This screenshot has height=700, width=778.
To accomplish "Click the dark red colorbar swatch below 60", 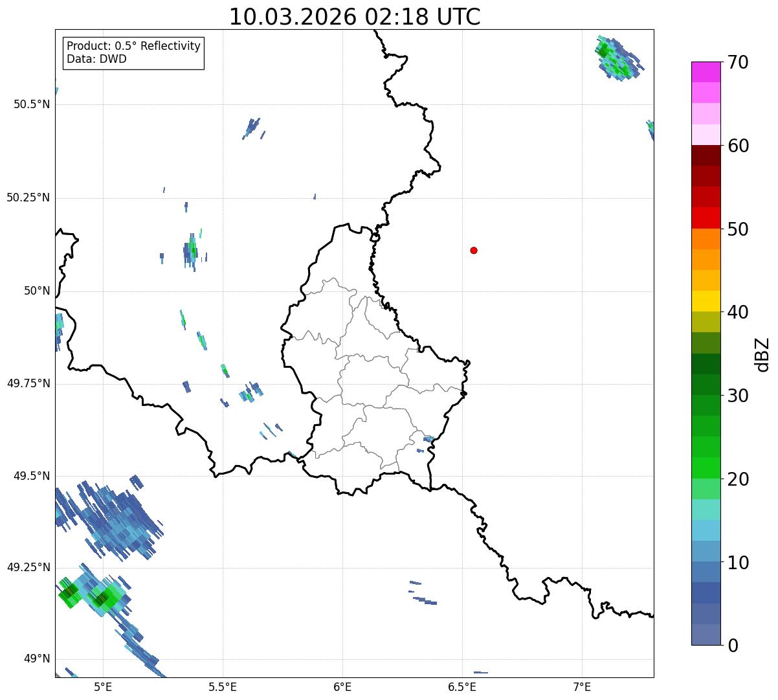I will pos(706,155).
